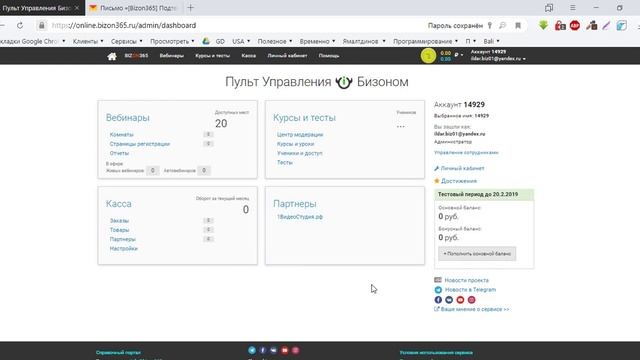Open the Ваше мнение о сервисе link
640x360 pixels.
tap(475, 309)
